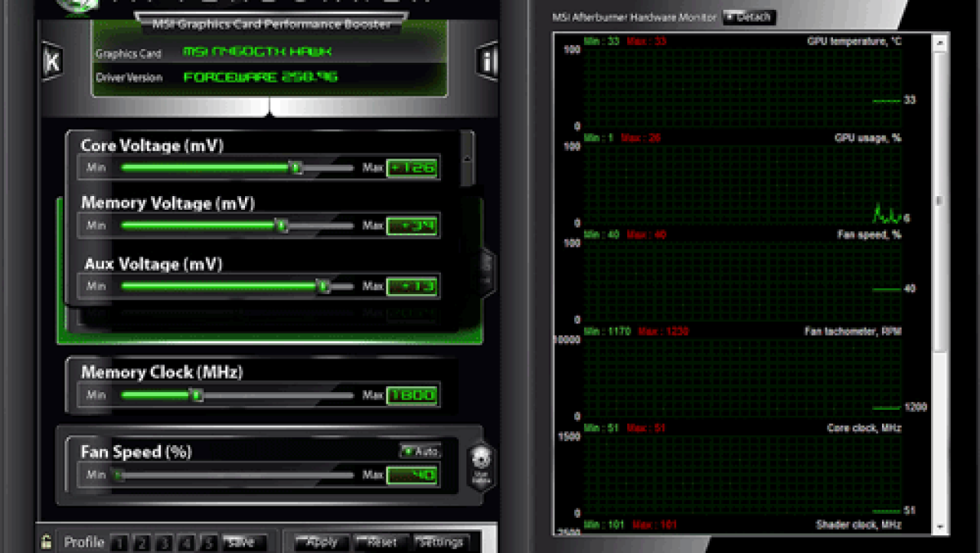
Task: Click the Memory Voltage value field
Action: click(x=413, y=226)
